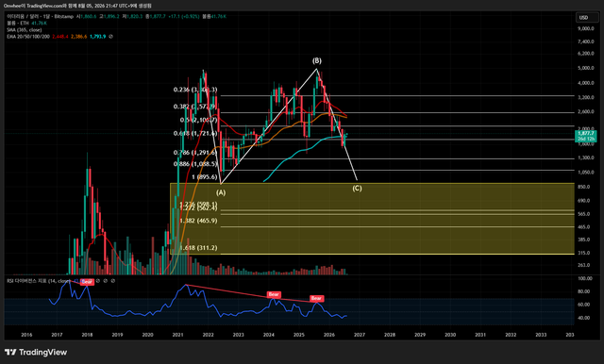This screenshot has height=364, width=604.
Task: Click the Bear label near 2024 on RSI
Action: (x=274, y=294)
